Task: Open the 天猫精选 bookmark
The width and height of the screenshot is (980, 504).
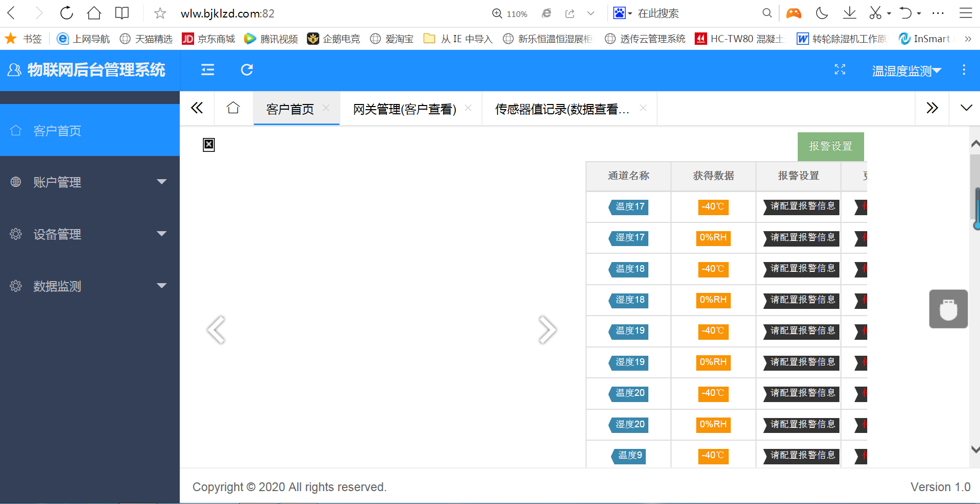Action: click(x=146, y=39)
